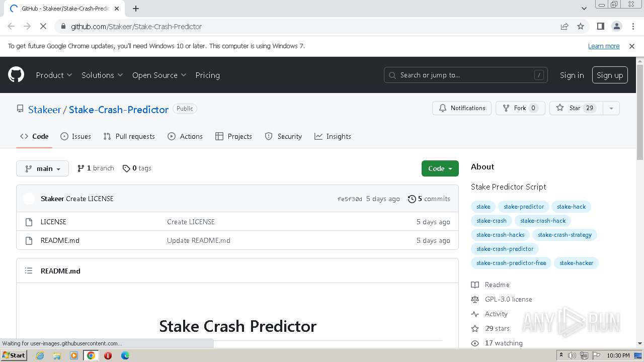Switch to the Pull requests tab
This screenshot has height=362, width=644.
pos(129,136)
